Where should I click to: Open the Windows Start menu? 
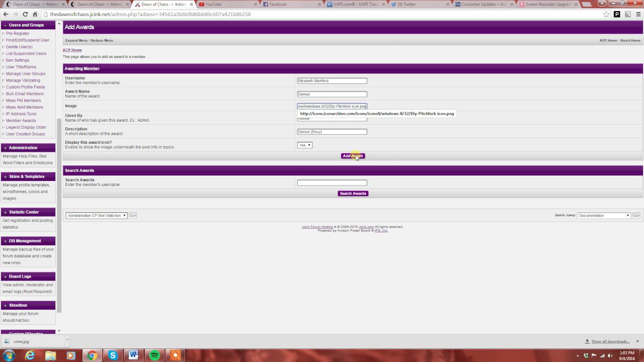click(10, 355)
